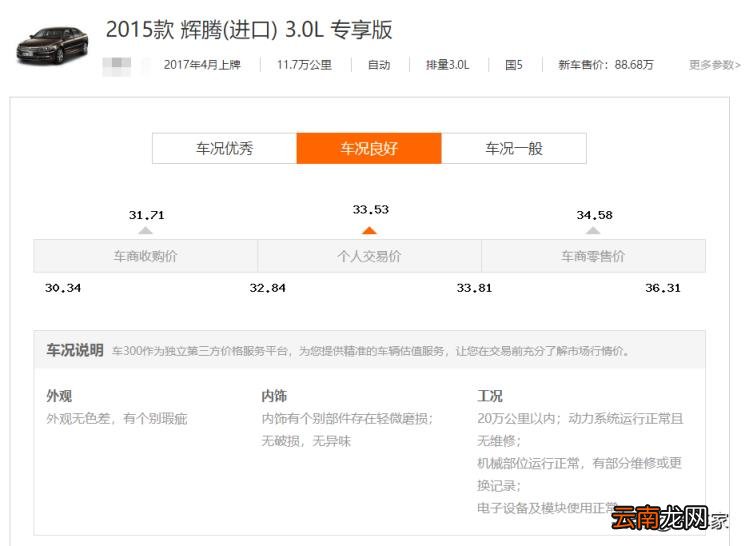The image size is (745, 546).
Task: Select the 车商收购价 price segment
Action: coord(145,256)
